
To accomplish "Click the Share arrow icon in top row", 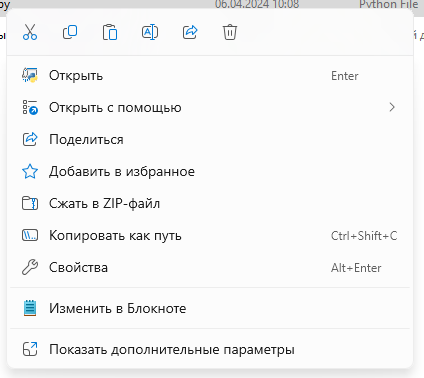I will 190,32.
